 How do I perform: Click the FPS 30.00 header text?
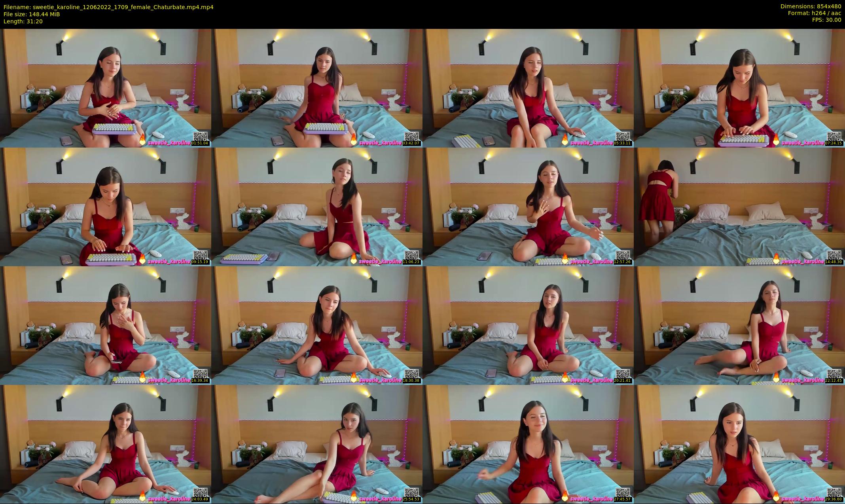826,20
